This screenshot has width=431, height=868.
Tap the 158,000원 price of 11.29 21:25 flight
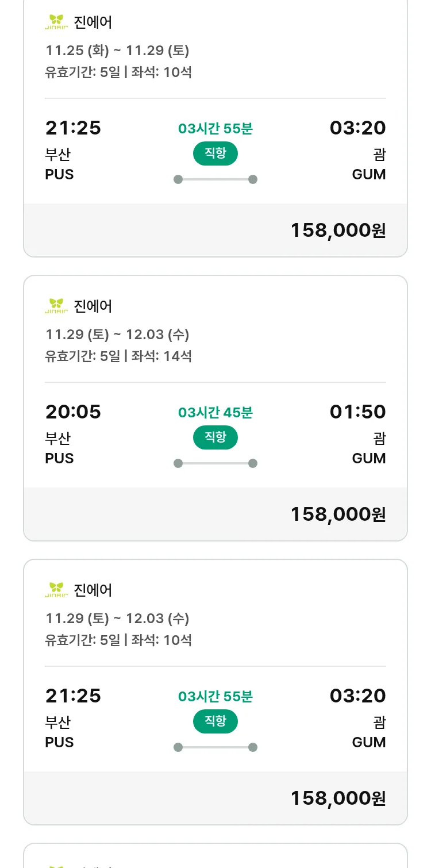point(338,798)
